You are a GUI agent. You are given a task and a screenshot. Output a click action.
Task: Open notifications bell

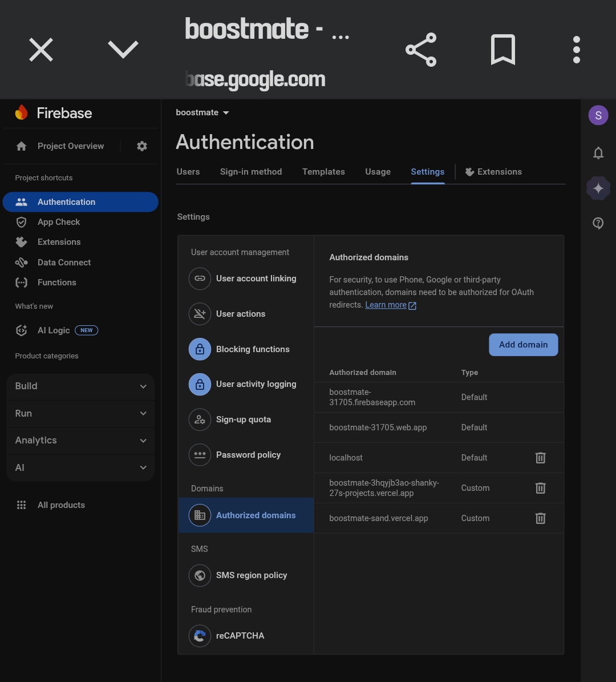[598, 153]
